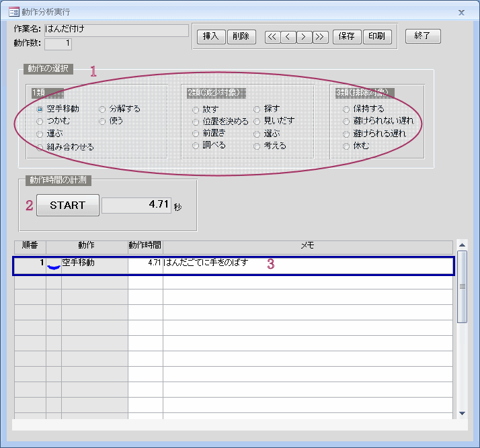The width and height of the screenshot is (480, 448).
Task: Select the つかむ radio option
Action: click(x=40, y=122)
